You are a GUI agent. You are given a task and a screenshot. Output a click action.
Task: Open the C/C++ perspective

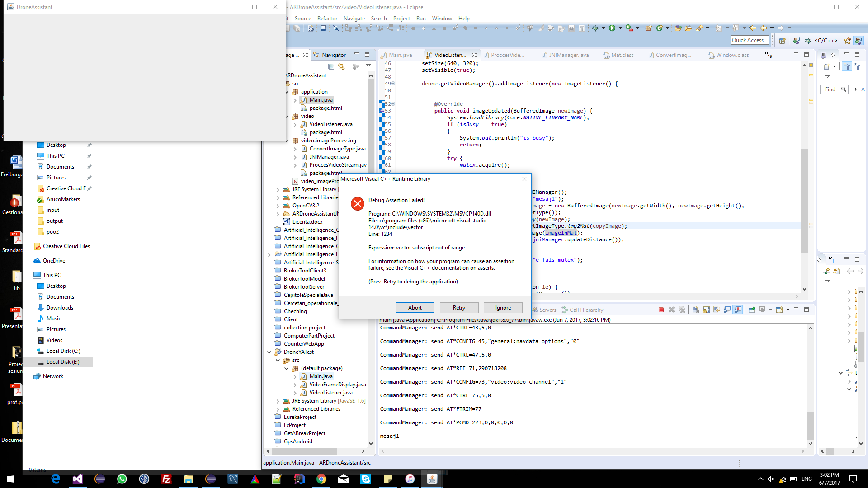822,41
